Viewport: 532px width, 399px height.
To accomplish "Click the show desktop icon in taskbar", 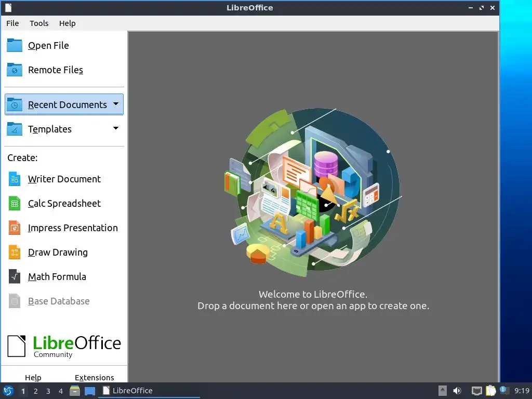I will (90, 391).
